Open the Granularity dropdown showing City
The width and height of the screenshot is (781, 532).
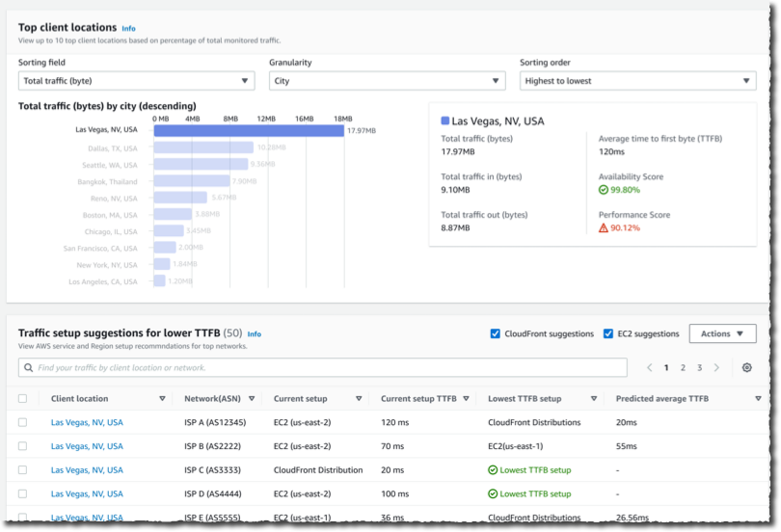click(x=388, y=81)
